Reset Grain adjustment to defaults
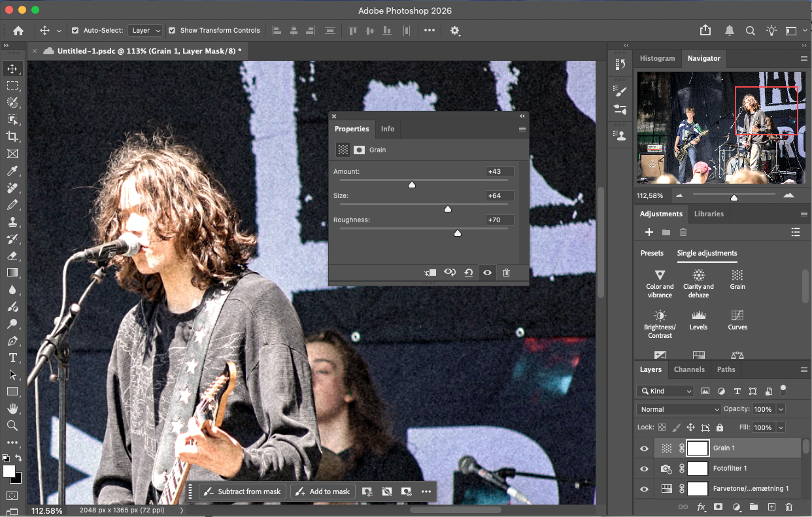Image resolution: width=812 pixels, height=517 pixels. (x=469, y=273)
